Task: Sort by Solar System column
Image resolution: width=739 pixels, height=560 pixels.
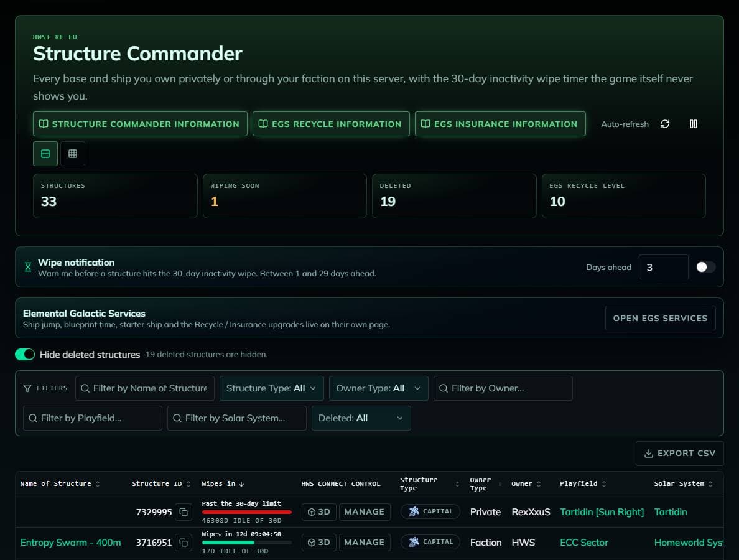Action: pyautogui.click(x=684, y=483)
